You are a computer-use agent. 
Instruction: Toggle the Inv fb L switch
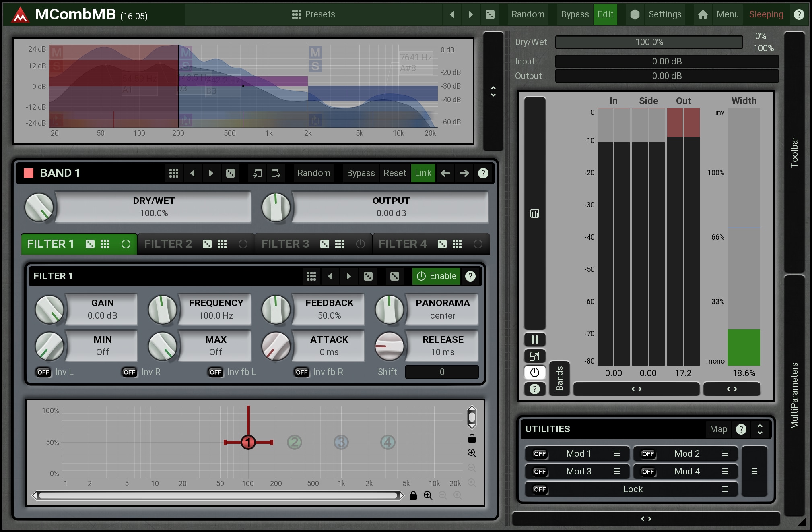click(x=216, y=372)
